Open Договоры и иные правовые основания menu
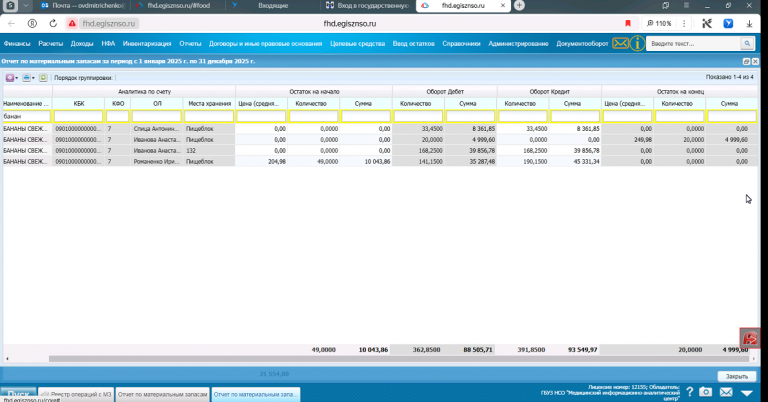This screenshot has width=768, height=402. point(265,44)
